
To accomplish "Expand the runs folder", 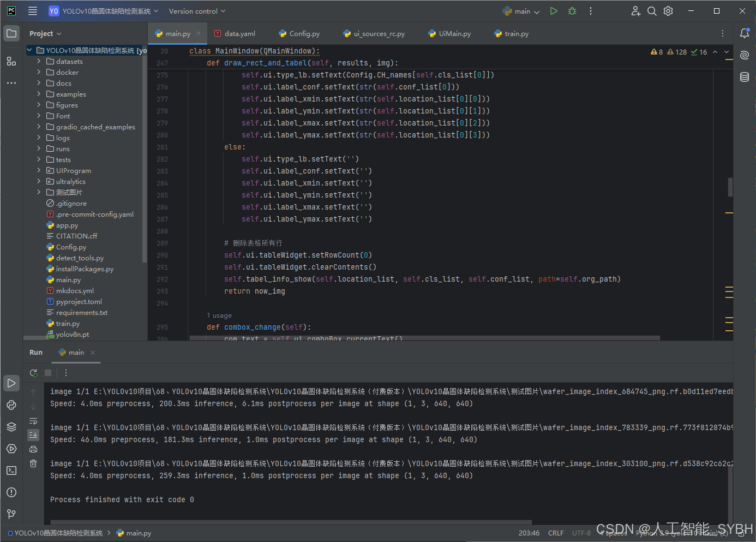I will point(39,148).
